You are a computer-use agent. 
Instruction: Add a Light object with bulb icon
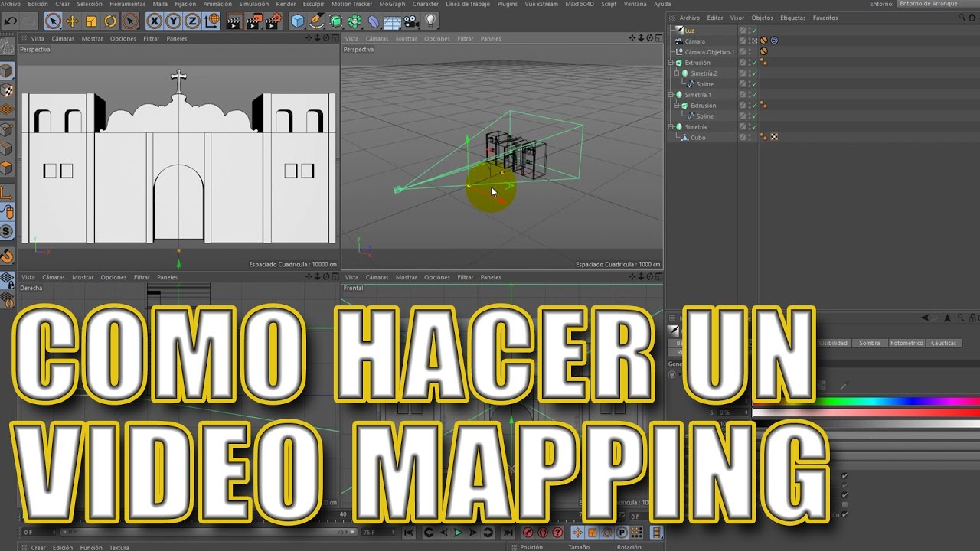pyautogui.click(x=431, y=21)
